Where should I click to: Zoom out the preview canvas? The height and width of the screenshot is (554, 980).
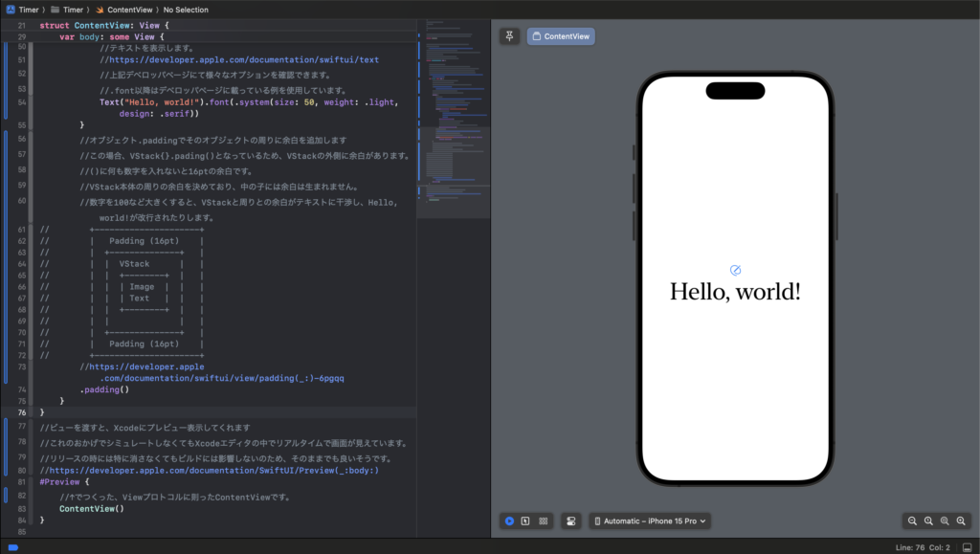click(913, 521)
